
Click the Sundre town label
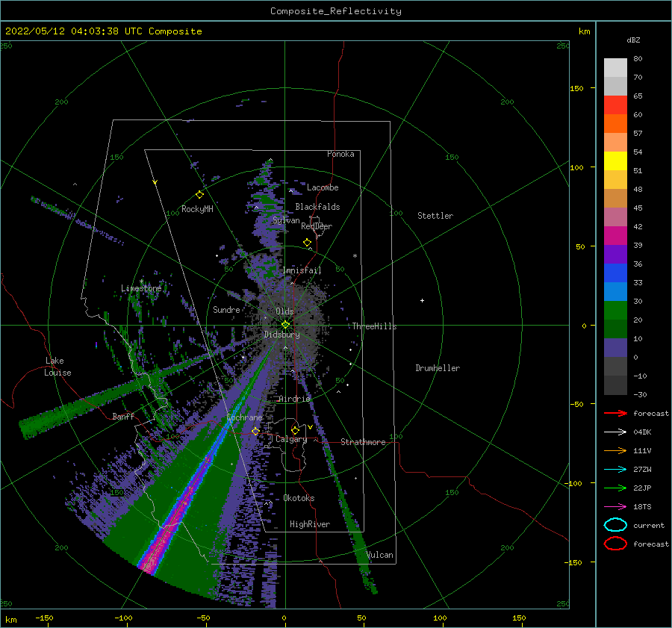point(226,309)
